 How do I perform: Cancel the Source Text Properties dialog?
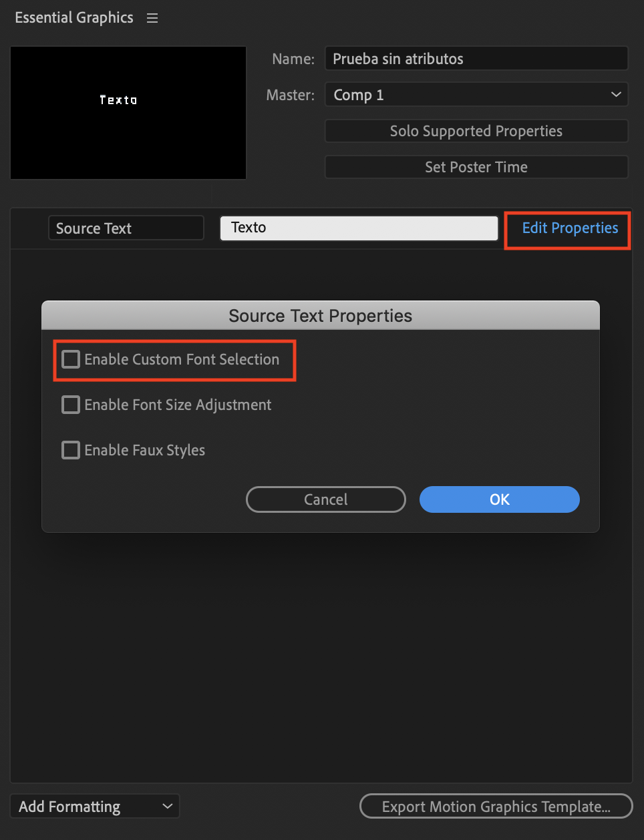325,499
